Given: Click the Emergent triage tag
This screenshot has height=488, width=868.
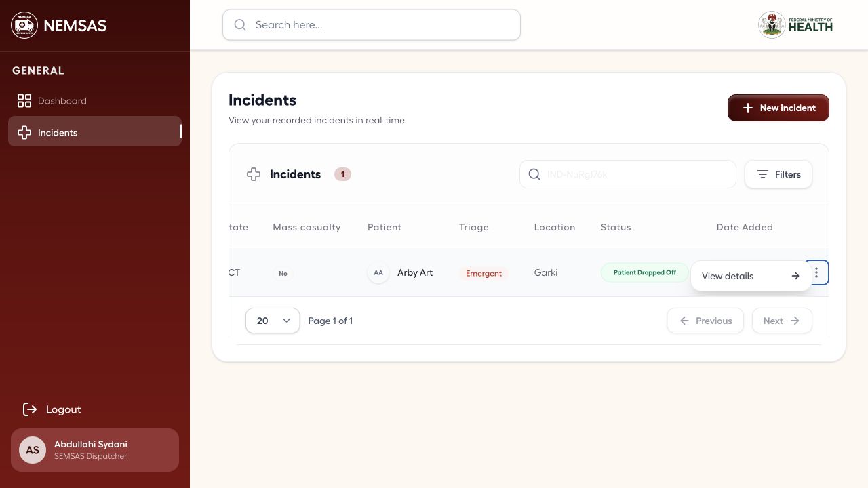Looking at the screenshot, I should point(484,273).
